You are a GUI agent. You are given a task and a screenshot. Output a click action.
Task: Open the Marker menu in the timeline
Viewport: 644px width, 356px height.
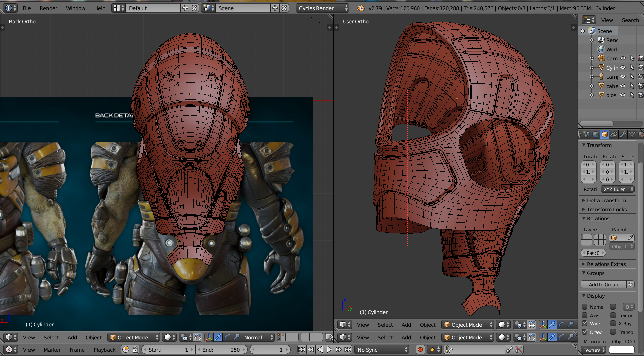pos(52,350)
